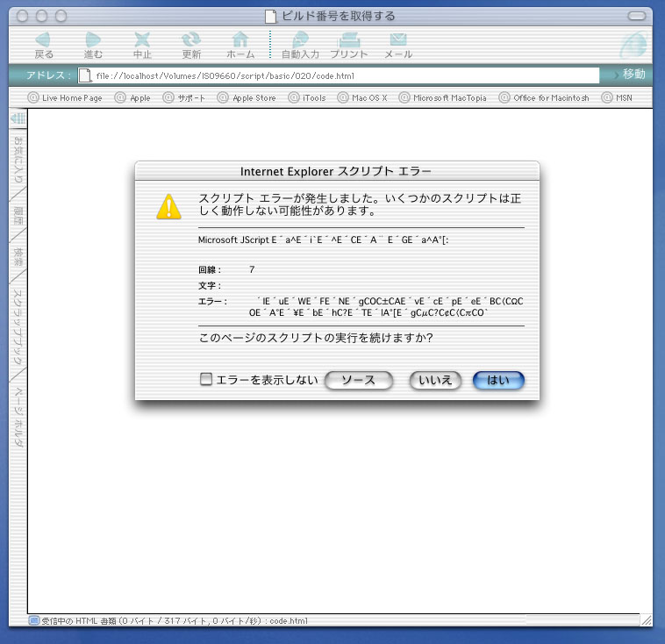This screenshot has width=665, height=644.
Task: Collapse the Explorer bar using the top arrow icon
Action: (18, 118)
